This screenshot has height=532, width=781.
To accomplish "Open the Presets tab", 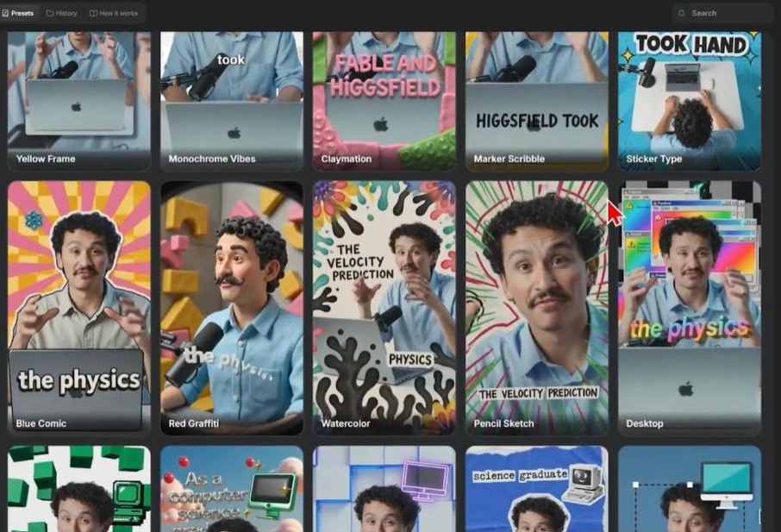I will coord(18,13).
